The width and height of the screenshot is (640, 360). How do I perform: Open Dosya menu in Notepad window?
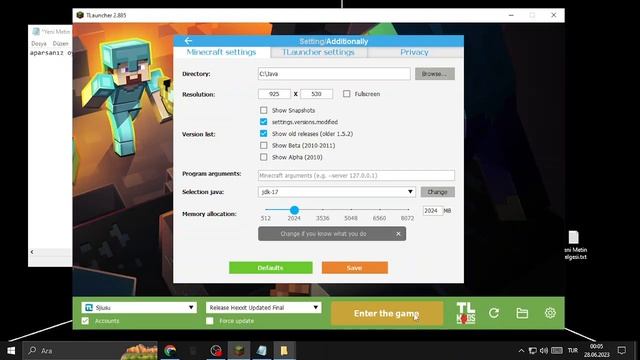point(39,43)
